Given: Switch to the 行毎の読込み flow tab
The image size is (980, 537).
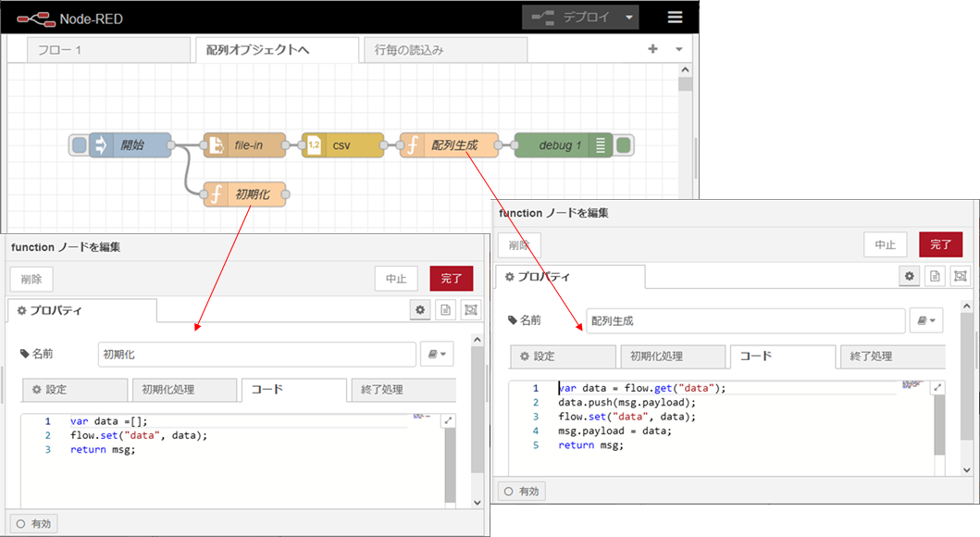Looking at the screenshot, I should click(444, 50).
